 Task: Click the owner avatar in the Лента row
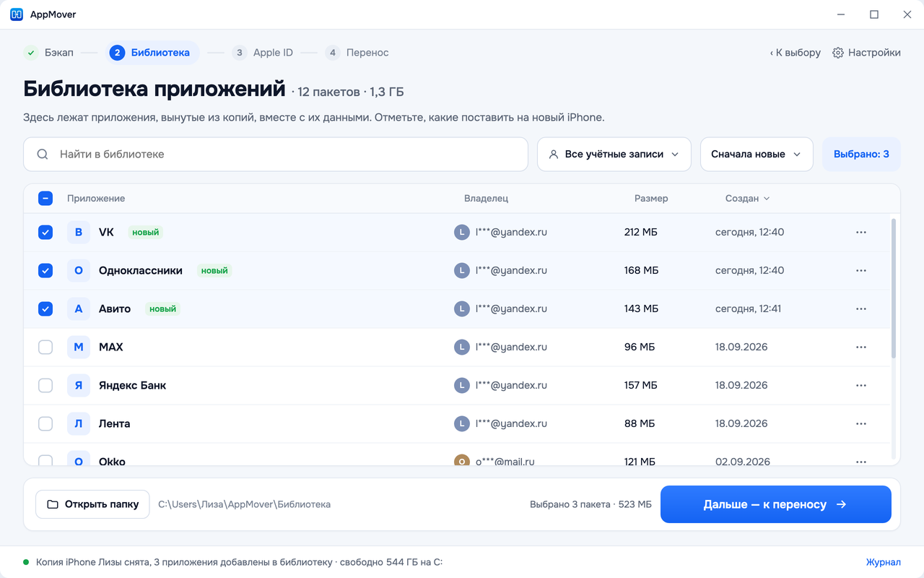pyautogui.click(x=461, y=424)
